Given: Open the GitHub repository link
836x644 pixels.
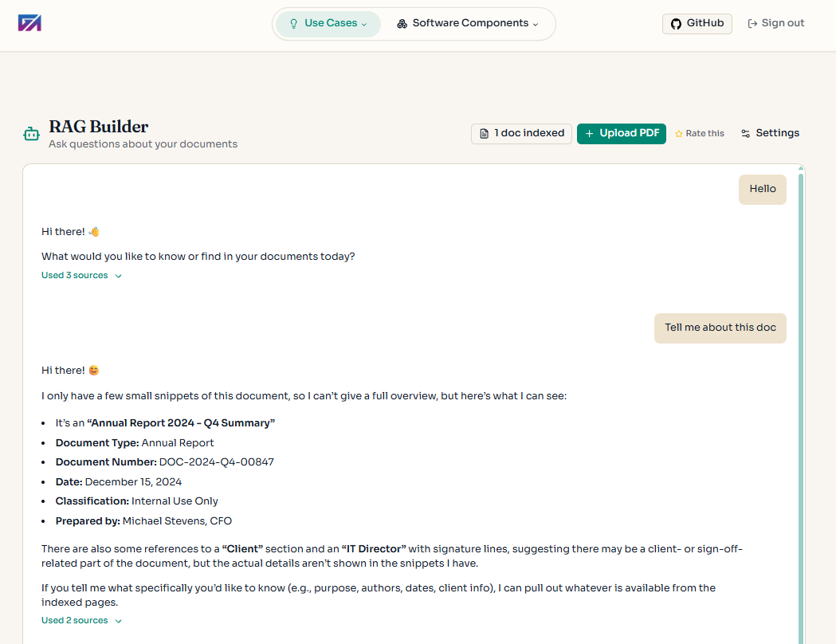Looking at the screenshot, I should coord(697,24).
